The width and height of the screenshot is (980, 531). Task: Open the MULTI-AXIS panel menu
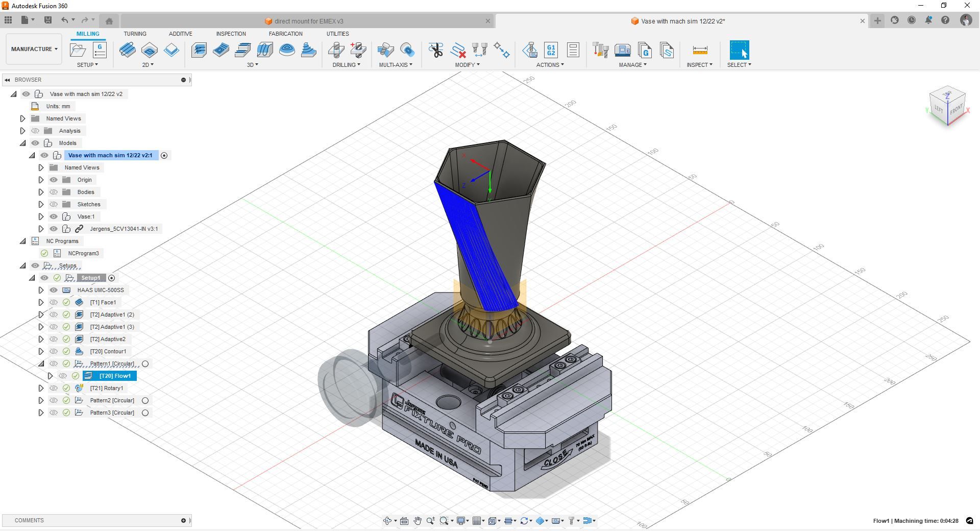tap(396, 65)
